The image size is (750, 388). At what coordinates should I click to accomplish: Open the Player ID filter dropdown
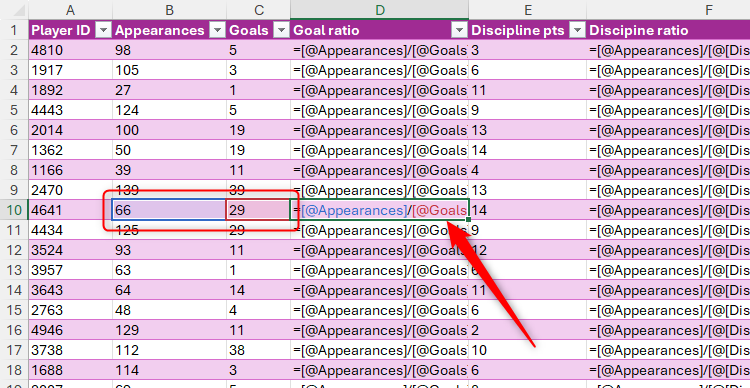click(103, 31)
